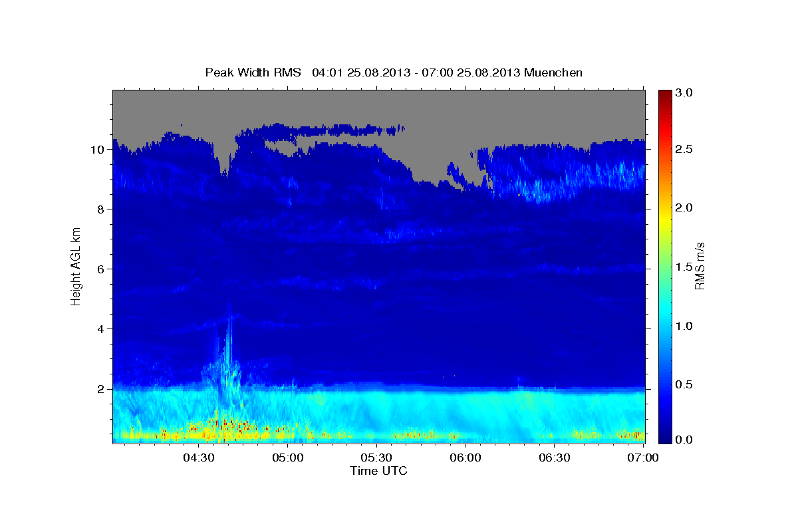798x532 pixels.
Task: Click the height tick label 6
Action: [102, 269]
